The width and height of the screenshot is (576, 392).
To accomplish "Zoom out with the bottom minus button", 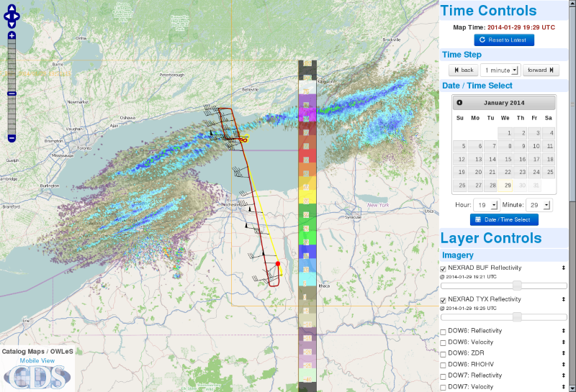I will point(12,137).
